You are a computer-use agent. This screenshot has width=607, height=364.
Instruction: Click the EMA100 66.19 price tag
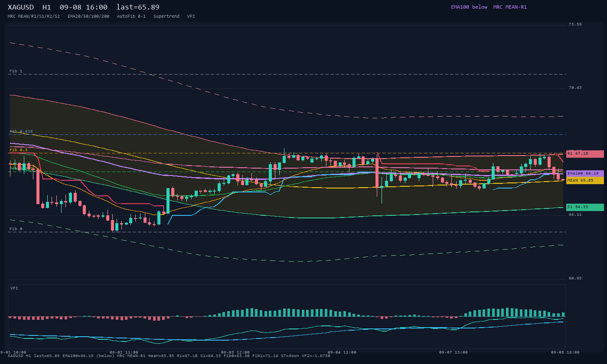pos(585,174)
